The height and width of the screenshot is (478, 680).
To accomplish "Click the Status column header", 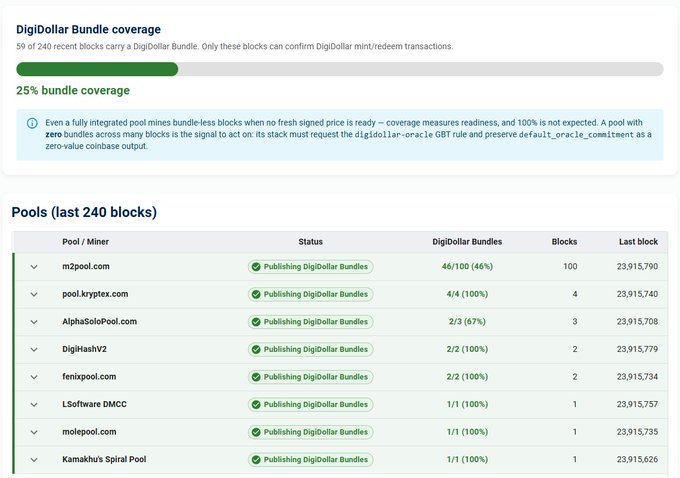I will point(311,242).
